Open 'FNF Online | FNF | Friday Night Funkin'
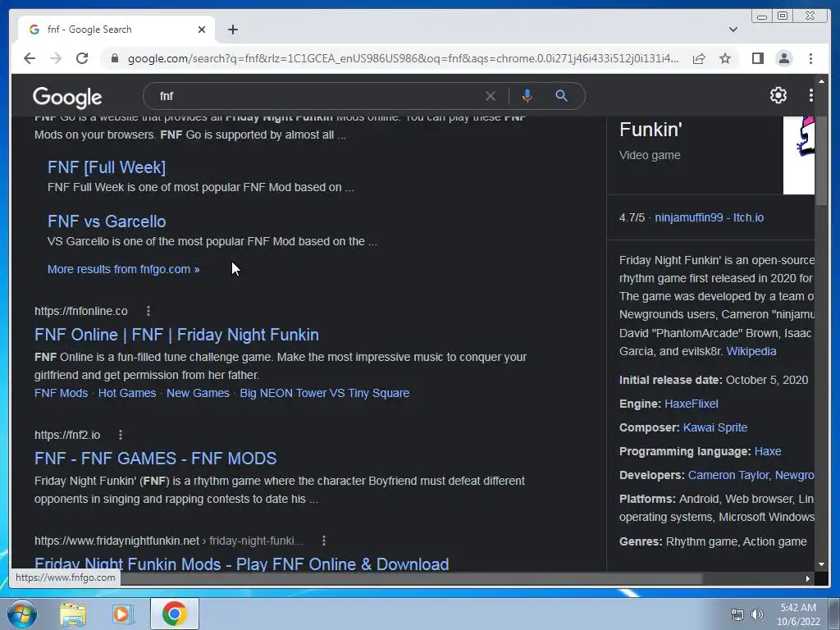Image resolution: width=840 pixels, height=630 pixels. click(177, 335)
